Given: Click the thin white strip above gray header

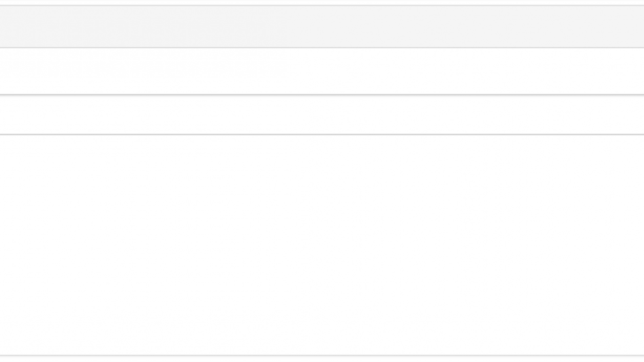Looking at the screenshot, I should click(322, 2).
